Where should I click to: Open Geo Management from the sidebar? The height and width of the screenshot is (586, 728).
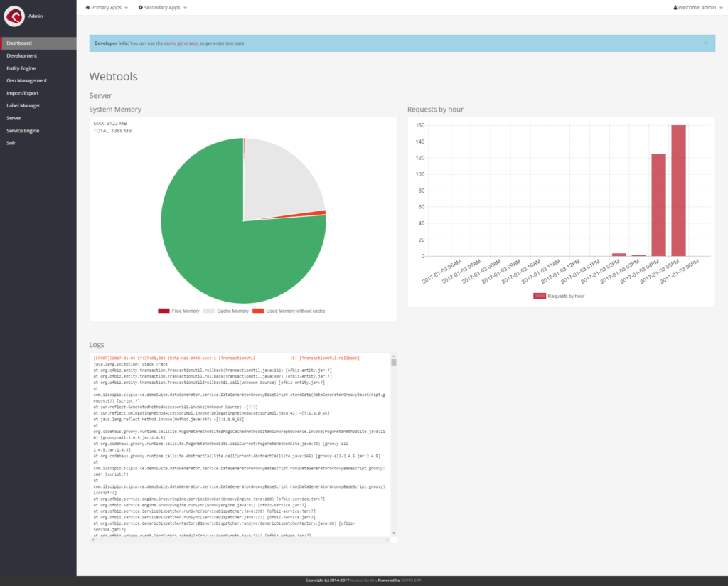click(26, 80)
